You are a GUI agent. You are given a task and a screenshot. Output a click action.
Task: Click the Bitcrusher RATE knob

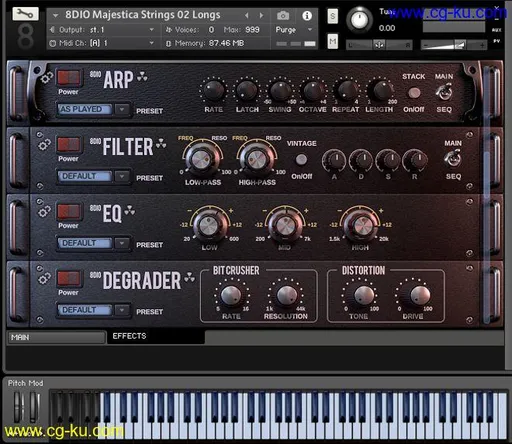[x=231, y=295]
